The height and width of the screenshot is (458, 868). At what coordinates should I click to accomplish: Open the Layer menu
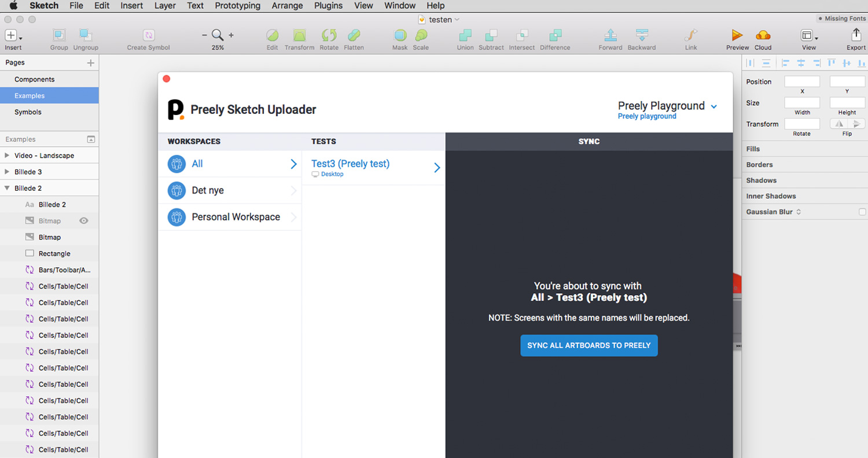(x=165, y=6)
